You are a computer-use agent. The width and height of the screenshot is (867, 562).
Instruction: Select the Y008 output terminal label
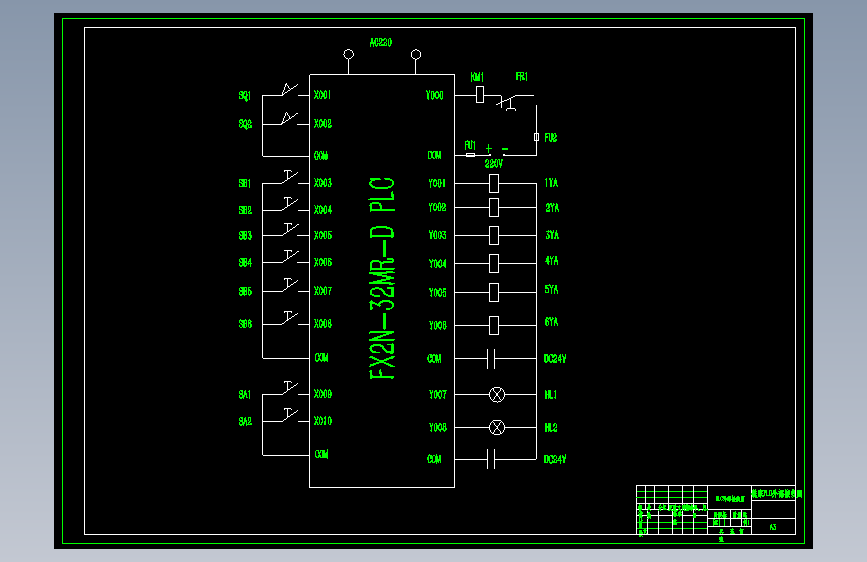point(437,428)
